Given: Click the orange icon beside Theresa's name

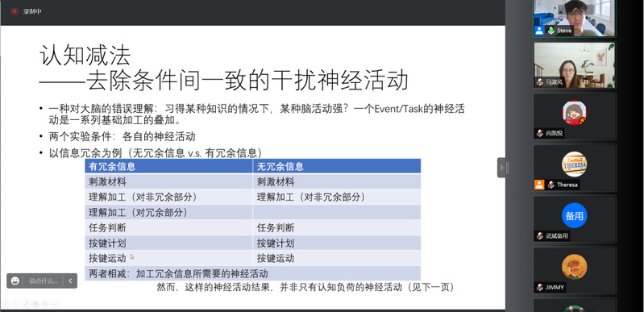Looking at the screenshot, I should [539, 185].
